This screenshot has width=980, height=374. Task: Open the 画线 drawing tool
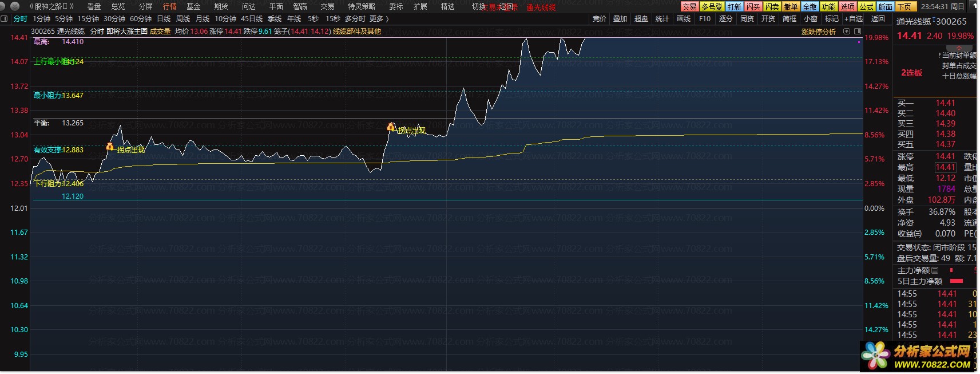click(684, 19)
